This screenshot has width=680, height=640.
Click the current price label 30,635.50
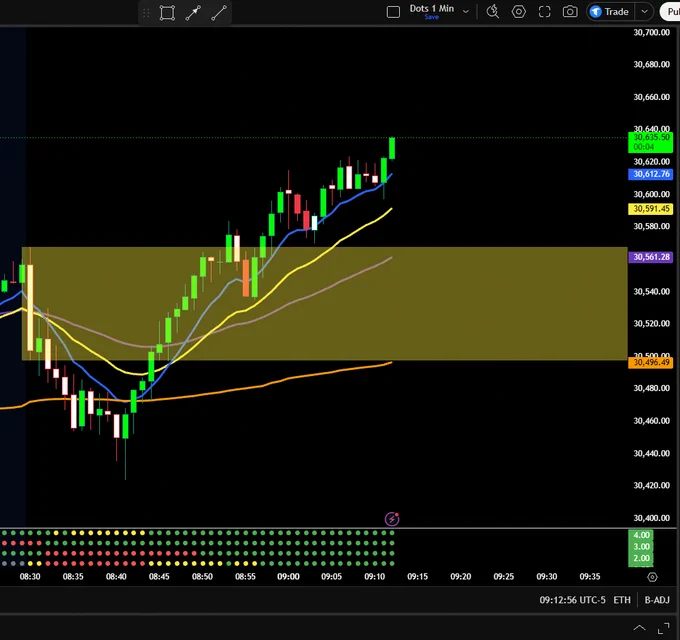pyautogui.click(x=651, y=142)
